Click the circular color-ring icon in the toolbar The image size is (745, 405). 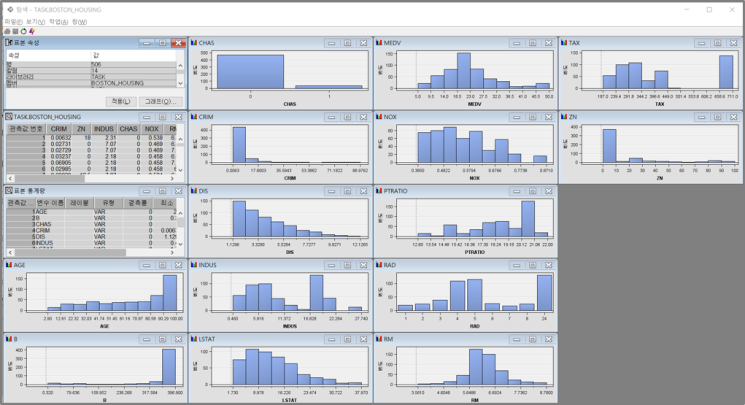[23, 31]
